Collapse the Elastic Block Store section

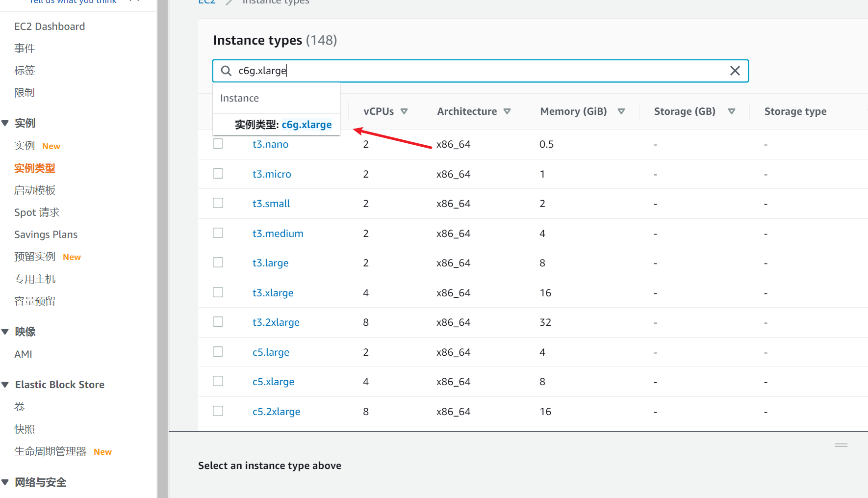click(x=5, y=385)
